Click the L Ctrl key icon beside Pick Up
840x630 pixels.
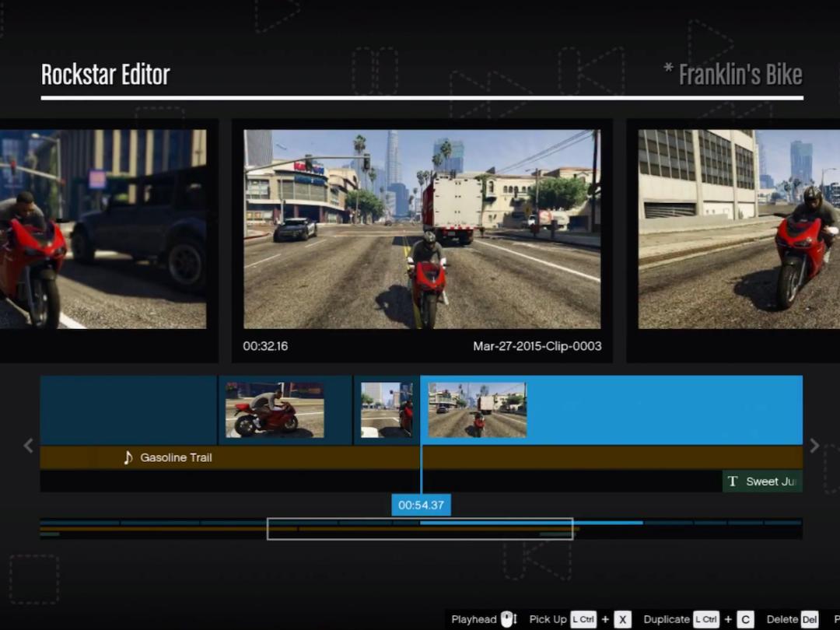(583, 619)
